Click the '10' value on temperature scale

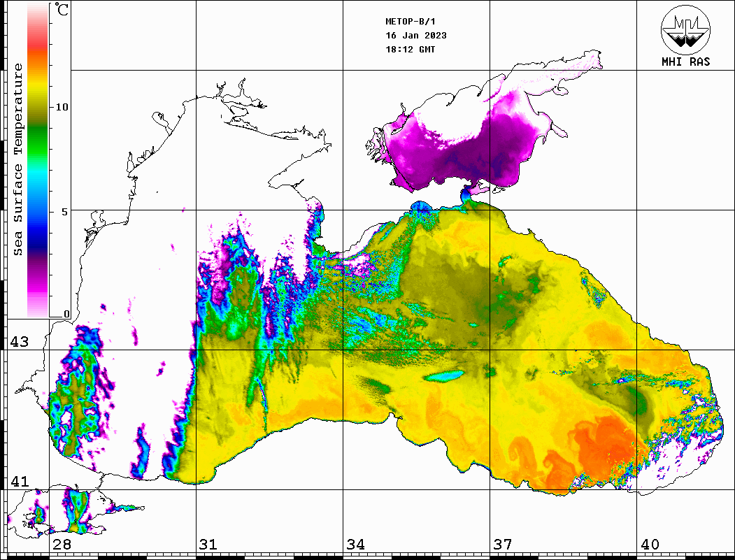coord(62,107)
